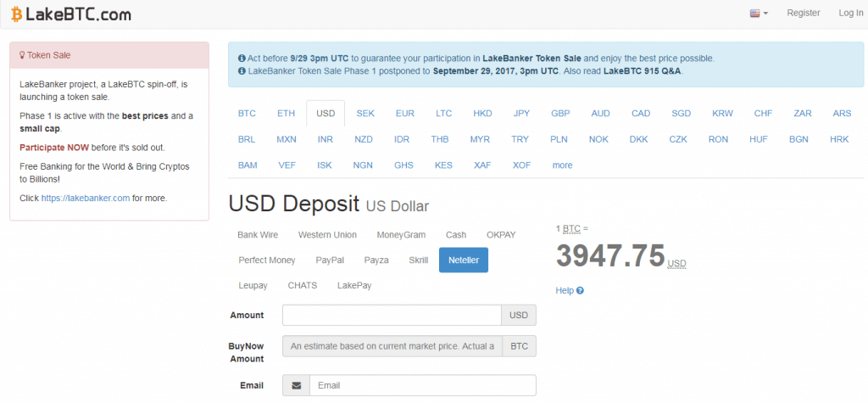Switch to the KRW currency tab
This screenshot has height=403, width=868.
[x=722, y=113]
